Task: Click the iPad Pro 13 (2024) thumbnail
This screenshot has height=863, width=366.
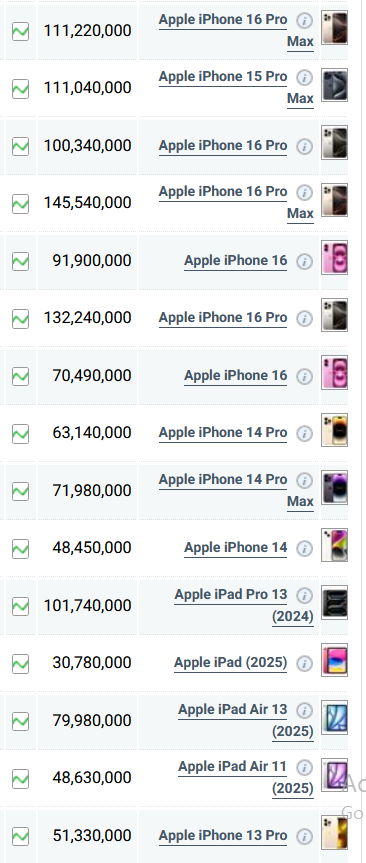Action: pos(335,603)
